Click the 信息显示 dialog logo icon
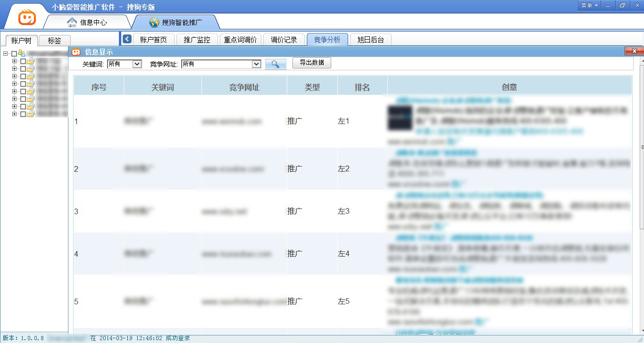Viewport: 644px width, 343px height. (x=76, y=52)
